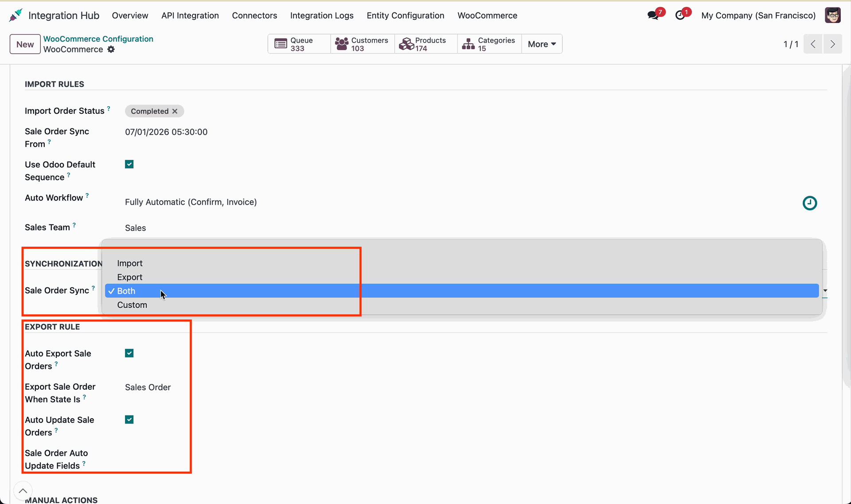
Task: Open the API Integration menu
Action: (x=190, y=15)
